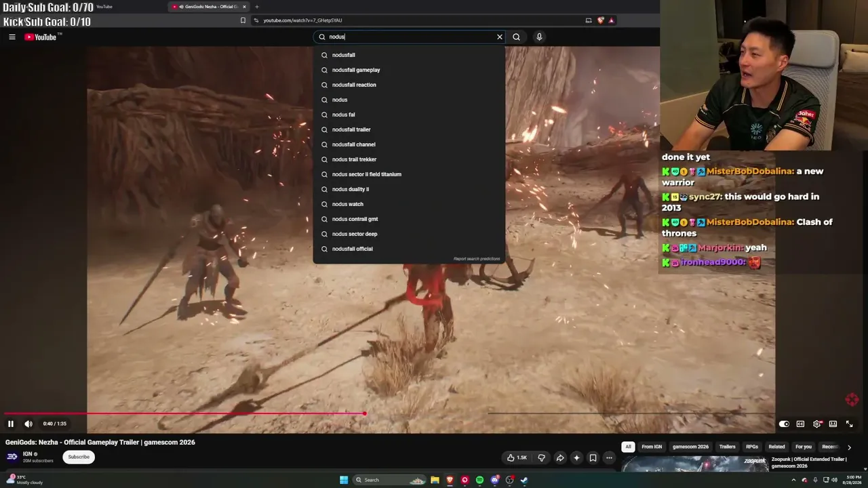
Task: Pause the video playback
Action: pyautogui.click(x=11, y=424)
